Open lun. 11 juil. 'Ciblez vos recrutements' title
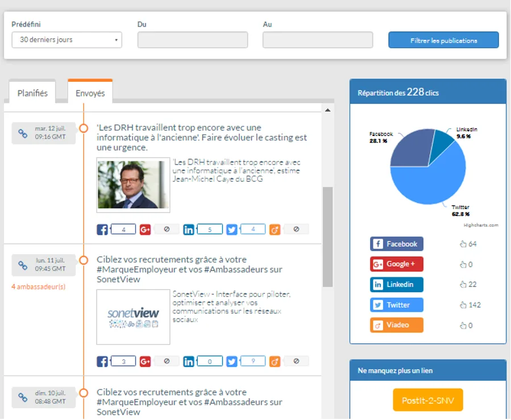 pyautogui.click(x=189, y=269)
